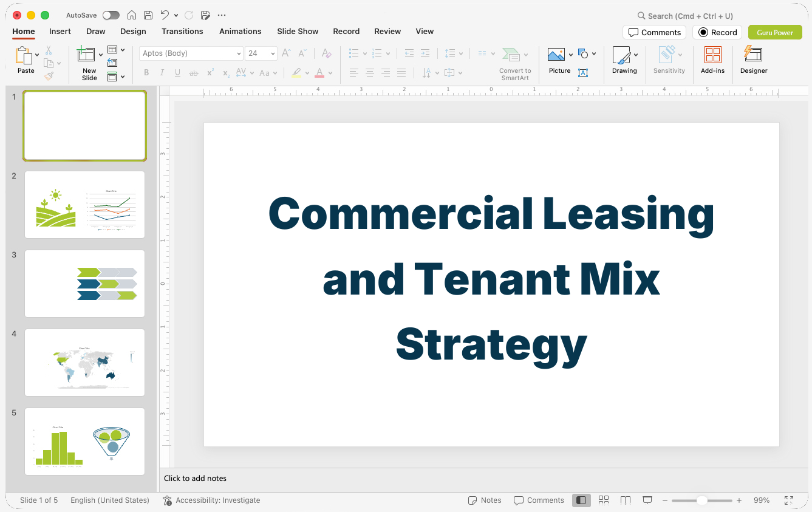Click the Paste clipboard icon

click(x=23, y=56)
